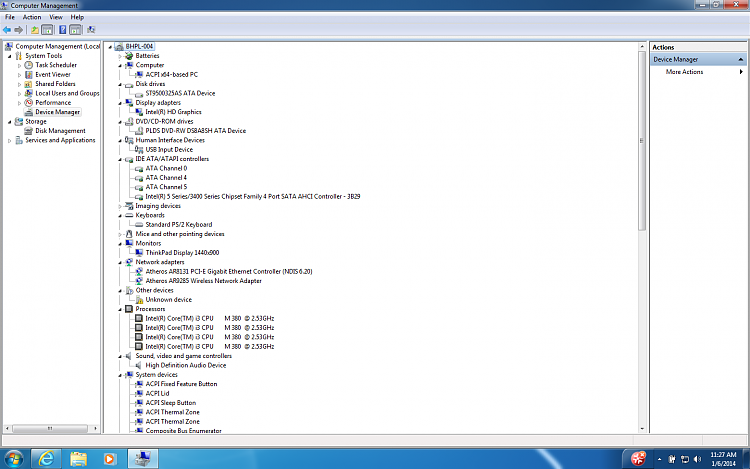
Task: Select Shared Folders node
Action: [55, 84]
